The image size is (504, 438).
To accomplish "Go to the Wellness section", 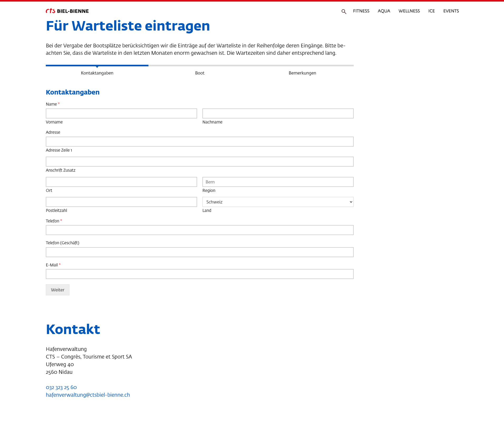I will (x=409, y=11).
